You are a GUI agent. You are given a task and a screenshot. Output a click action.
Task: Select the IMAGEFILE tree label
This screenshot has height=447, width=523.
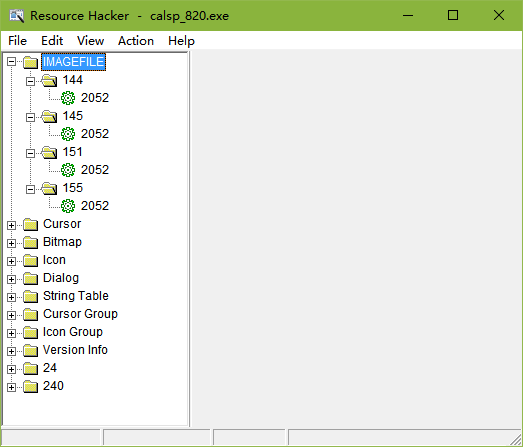tap(73, 62)
